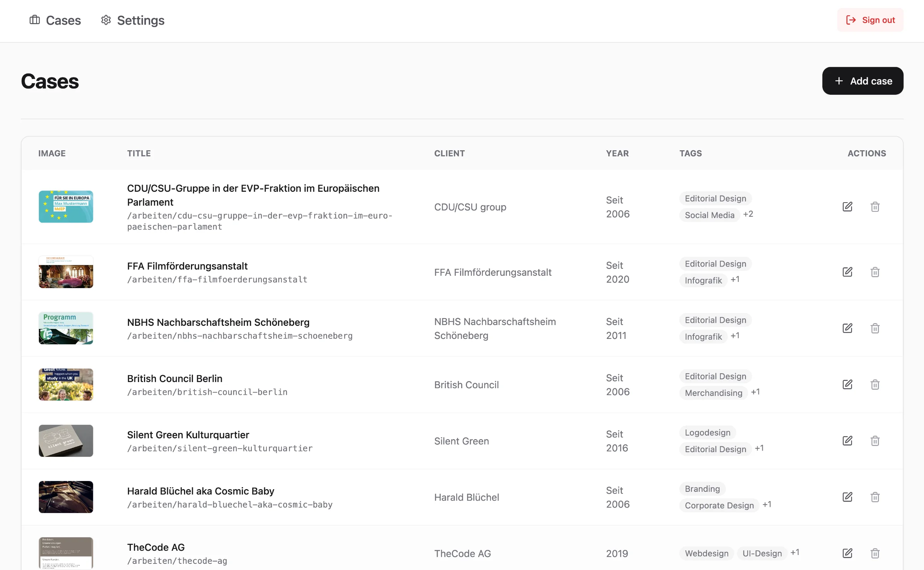Open the Settings navigation item
Screen dimensions: 924x570
(132, 20)
